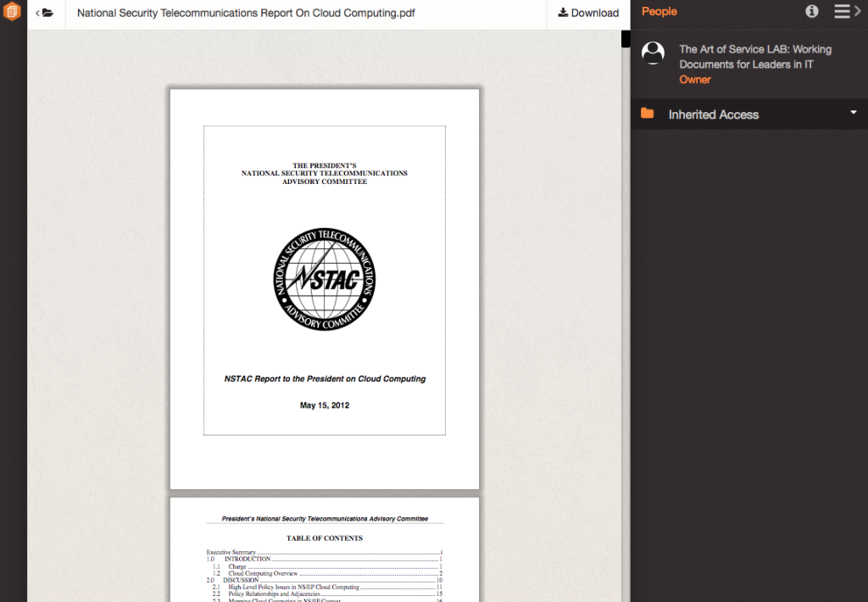This screenshot has height=602, width=868.
Task: Open the hamburger menu icon
Action: (x=842, y=11)
